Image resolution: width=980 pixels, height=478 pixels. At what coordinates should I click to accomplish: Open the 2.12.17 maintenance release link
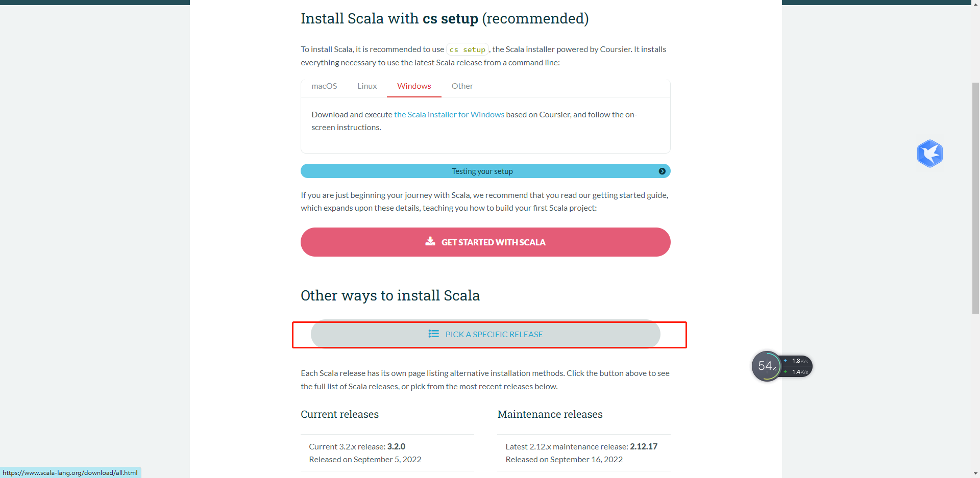tap(644, 446)
